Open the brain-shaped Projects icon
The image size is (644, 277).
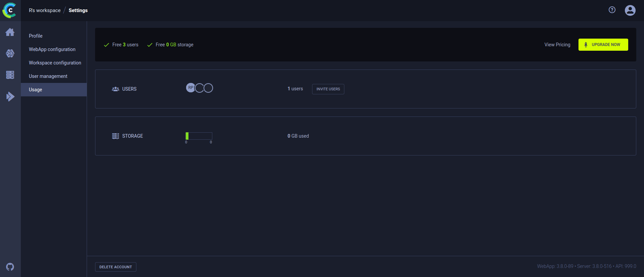click(x=10, y=53)
